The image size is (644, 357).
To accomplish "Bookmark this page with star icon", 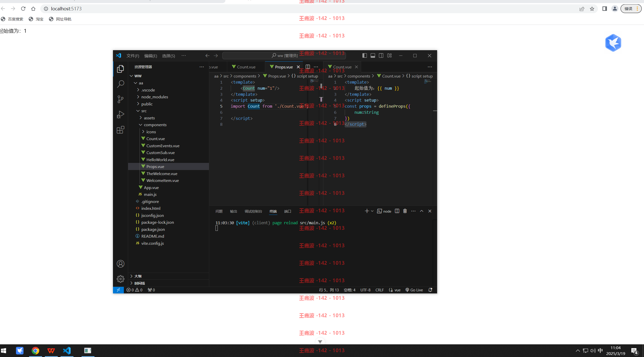I will click(x=592, y=9).
